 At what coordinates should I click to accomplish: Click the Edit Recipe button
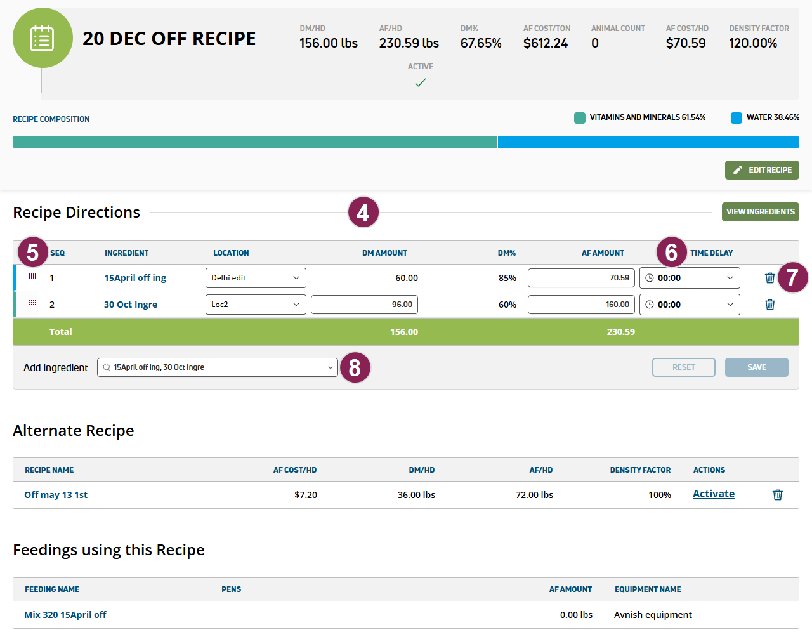(x=761, y=170)
